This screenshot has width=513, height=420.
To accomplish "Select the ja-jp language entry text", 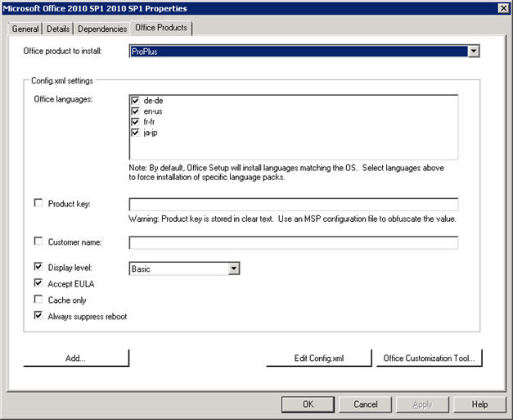I will [x=151, y=133].
